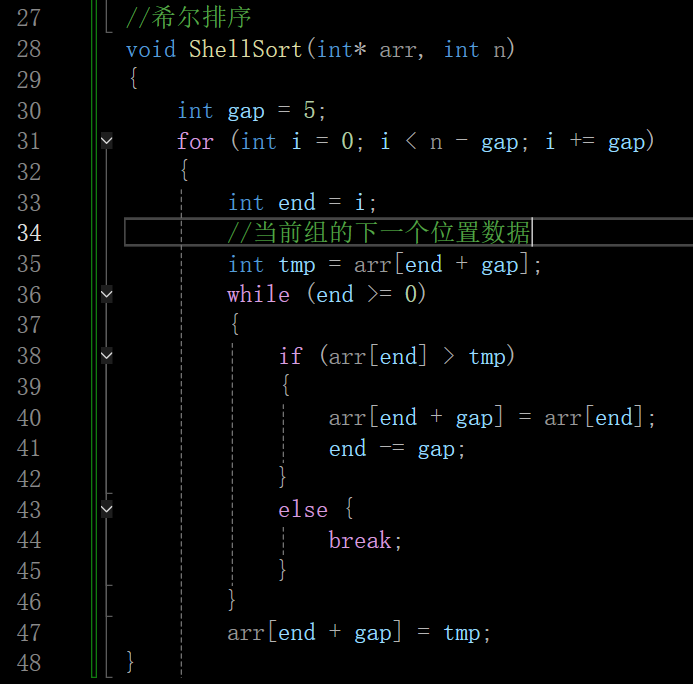Click the ShellSort function name
The image size is (693, 684).
(245, 49)
